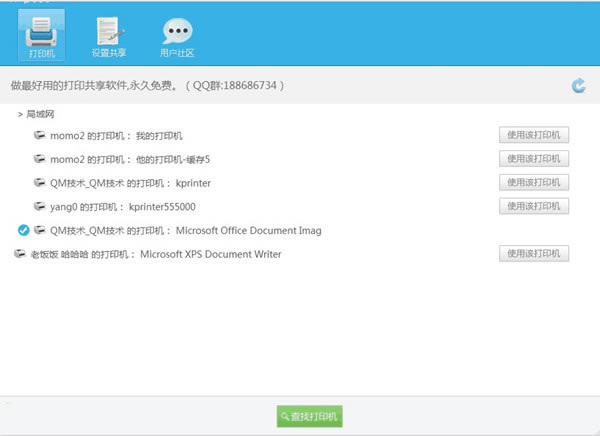The height and width of the screenshot is (436, 600).
Task: Click the green 查找打印机 search button
Action: [310, 416]
